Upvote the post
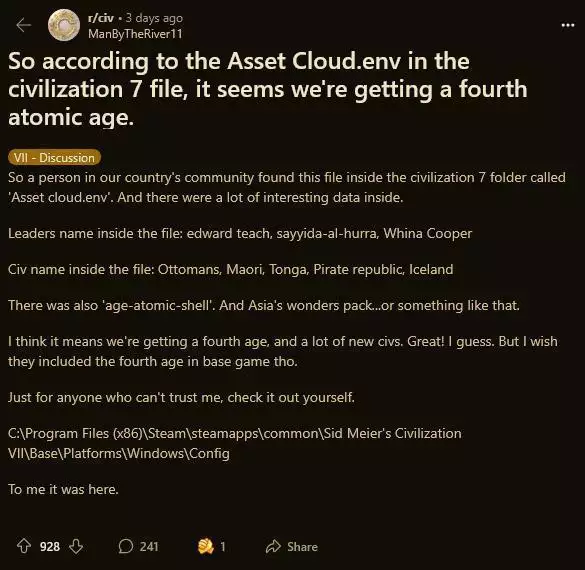Viewport: 585px width, 570px height. 24,546
